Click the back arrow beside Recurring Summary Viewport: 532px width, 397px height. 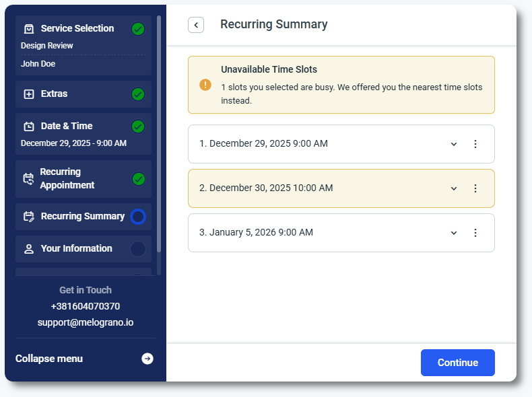(x=196, y=25)
